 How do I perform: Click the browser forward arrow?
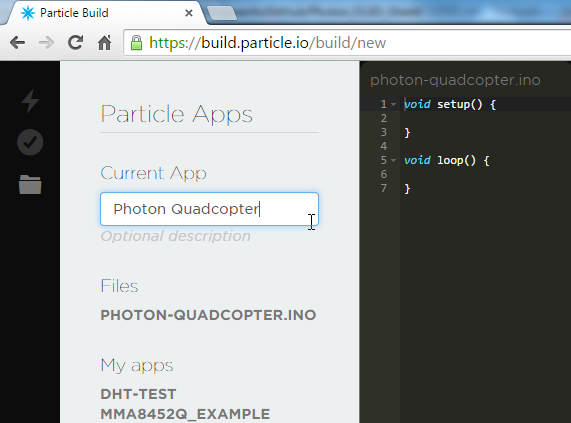click(46, 43)
